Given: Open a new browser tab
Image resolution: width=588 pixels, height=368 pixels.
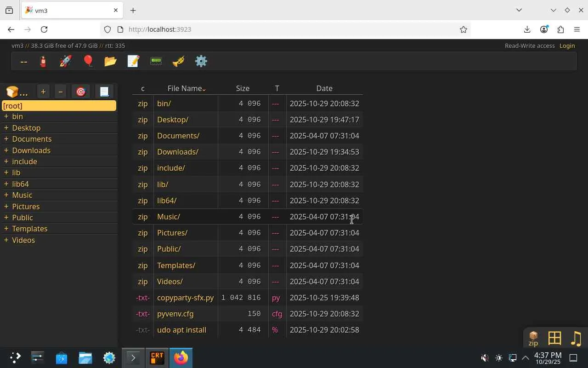Looking at the screenshot, I should [x=133, y=10].
